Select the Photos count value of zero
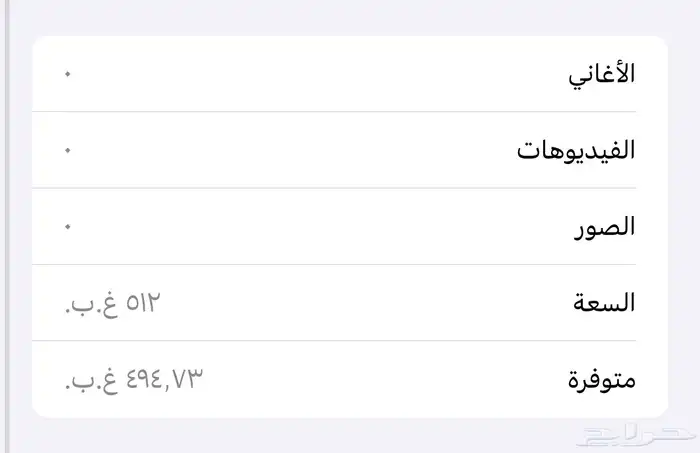The height and width of the screenshot is (453, 700). (67, 227)
